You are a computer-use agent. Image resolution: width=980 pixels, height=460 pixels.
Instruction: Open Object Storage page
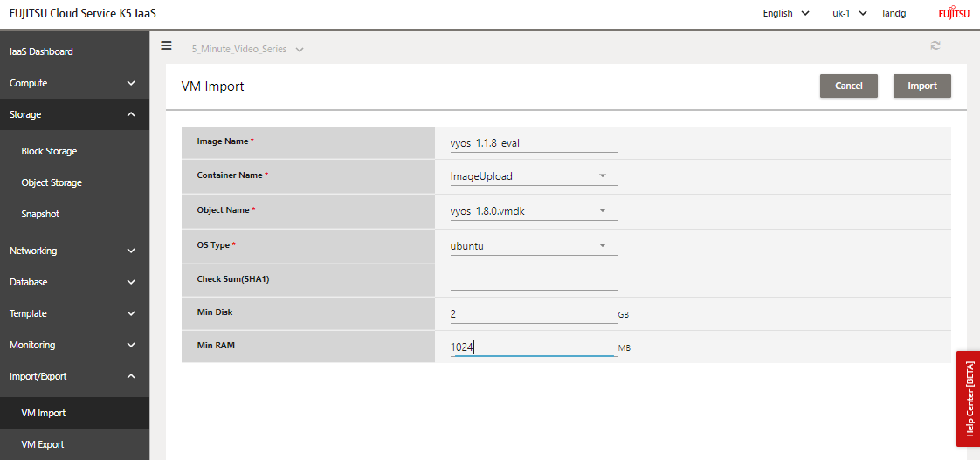tap(52, 182)
